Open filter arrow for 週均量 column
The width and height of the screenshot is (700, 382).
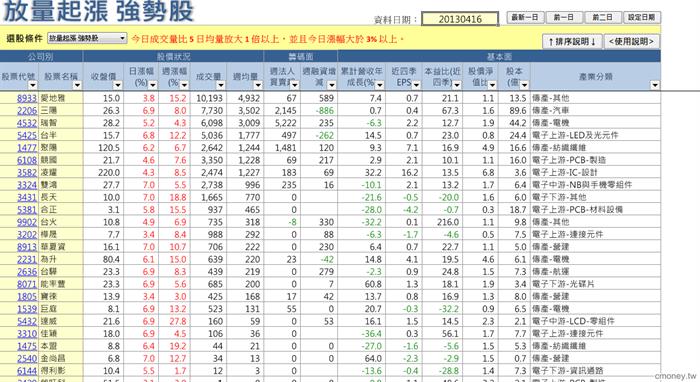(x=258, y=85)
